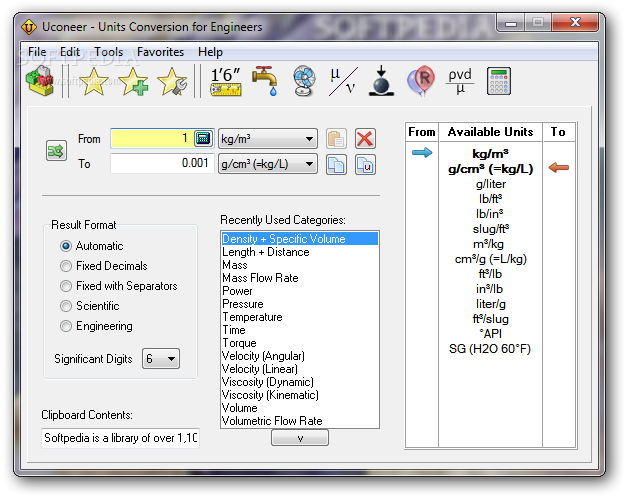Open the unit categories blocks icon
The image size is (626, 497).
pyautogui.click(x=40, y=81)
